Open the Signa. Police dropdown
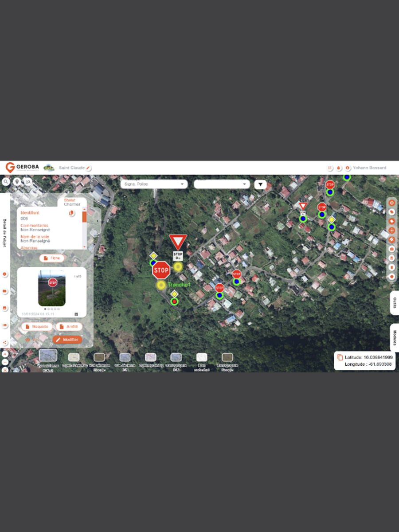Screen dimensions: 399x532 (154, 184)
